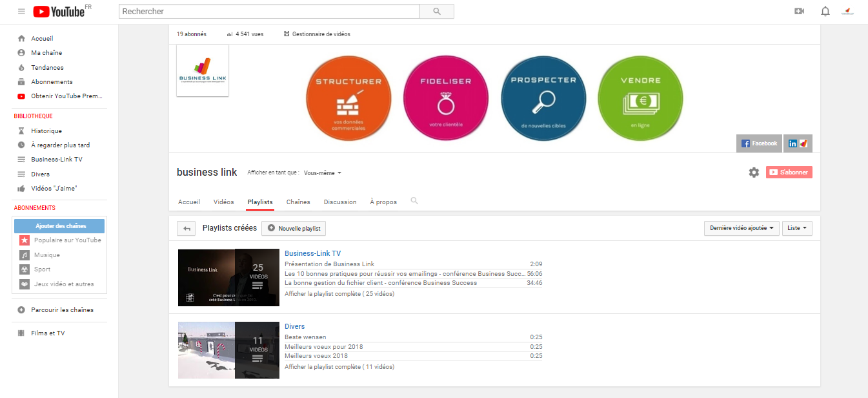The image size is (868, 398).
Task: Click the Nouvelle playlist button
Action: point(294,228)
